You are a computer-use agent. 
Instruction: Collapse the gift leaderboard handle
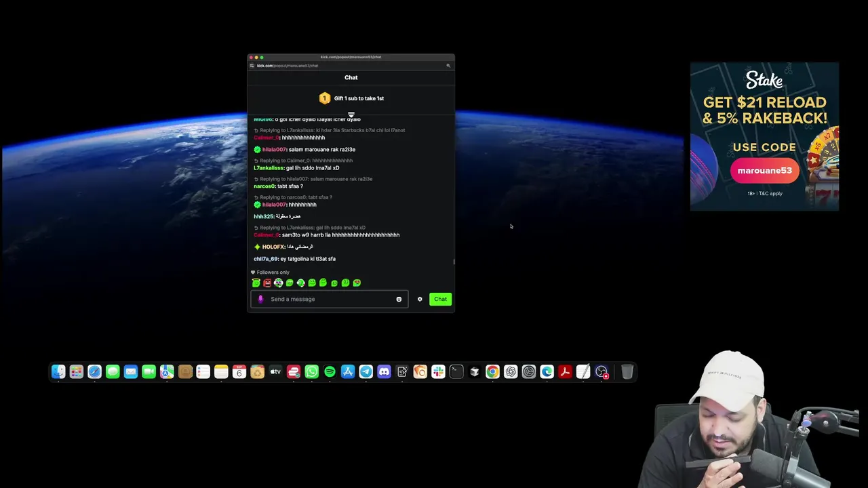(x=351, y=115)
